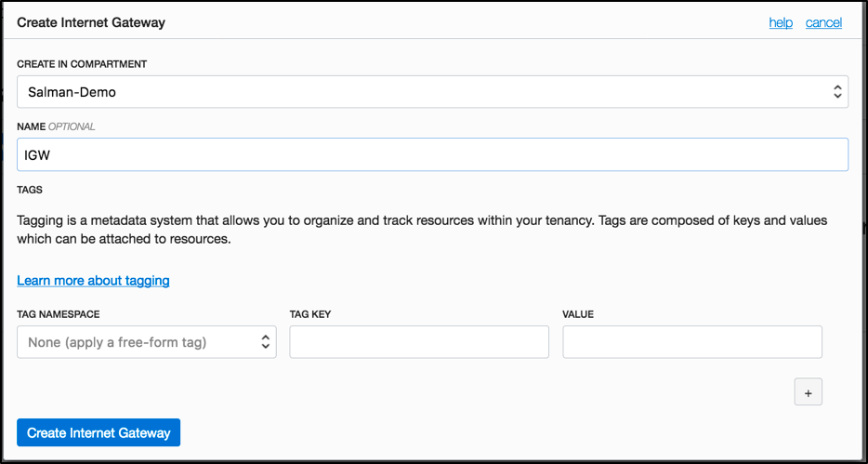Click the Value label above the input
Image resolution: width=868 pixels, height=464 pixels.
[578, 314]
